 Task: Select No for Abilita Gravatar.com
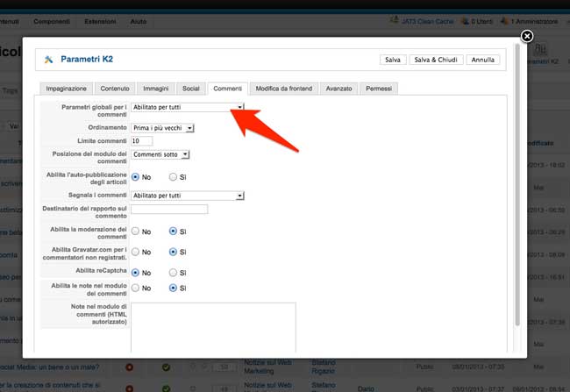point(135,252)
